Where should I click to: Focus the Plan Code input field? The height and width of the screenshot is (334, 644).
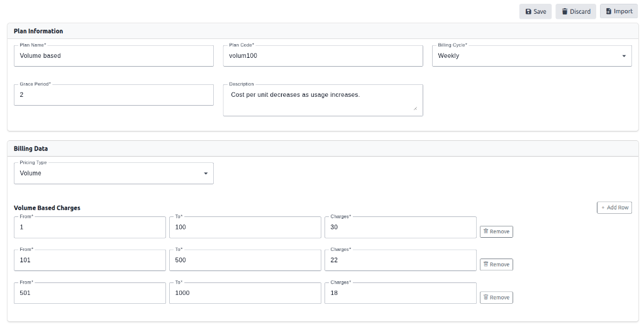click(323, 56)
